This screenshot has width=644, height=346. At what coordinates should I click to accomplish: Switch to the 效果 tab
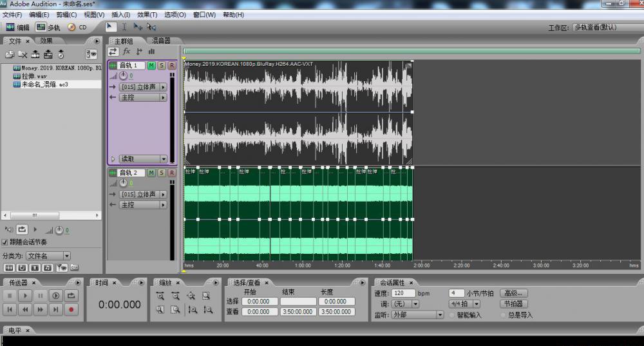tap(46, 41)
